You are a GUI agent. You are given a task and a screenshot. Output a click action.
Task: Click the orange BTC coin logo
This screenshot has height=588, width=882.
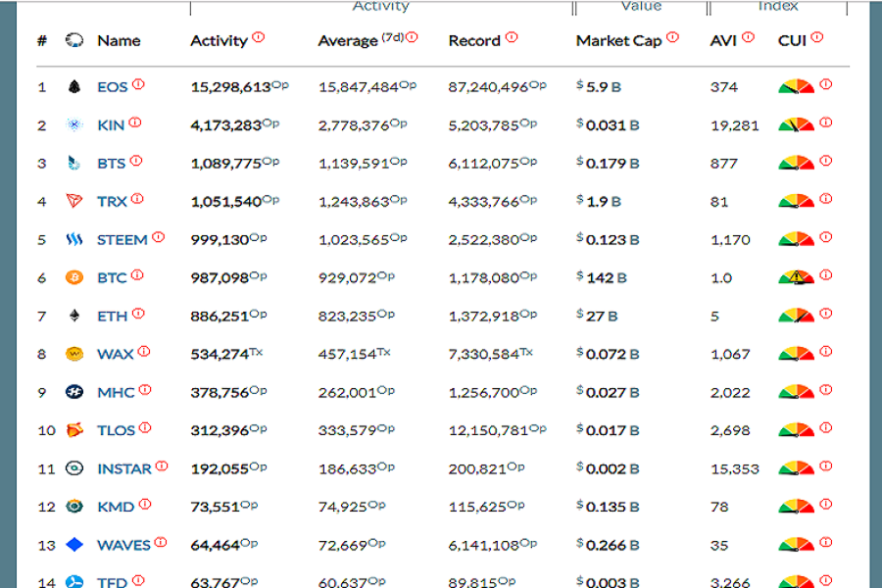tap(73, 277)
